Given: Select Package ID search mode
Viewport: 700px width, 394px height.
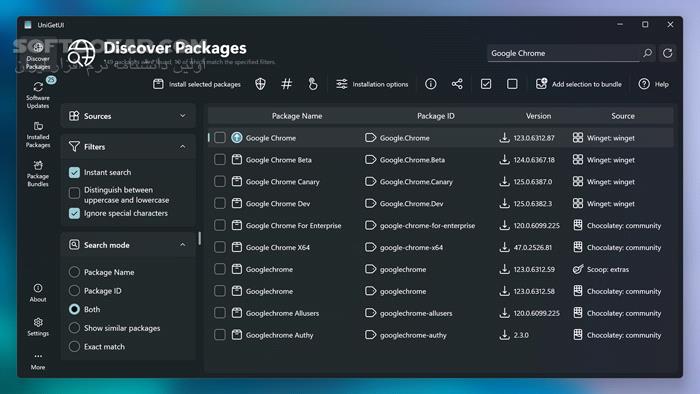Looking at the screenshot, I should (x=75, y=290).
